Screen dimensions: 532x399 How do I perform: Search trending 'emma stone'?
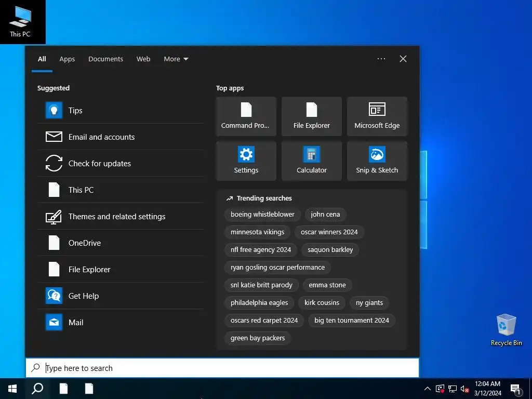(327, 285)
